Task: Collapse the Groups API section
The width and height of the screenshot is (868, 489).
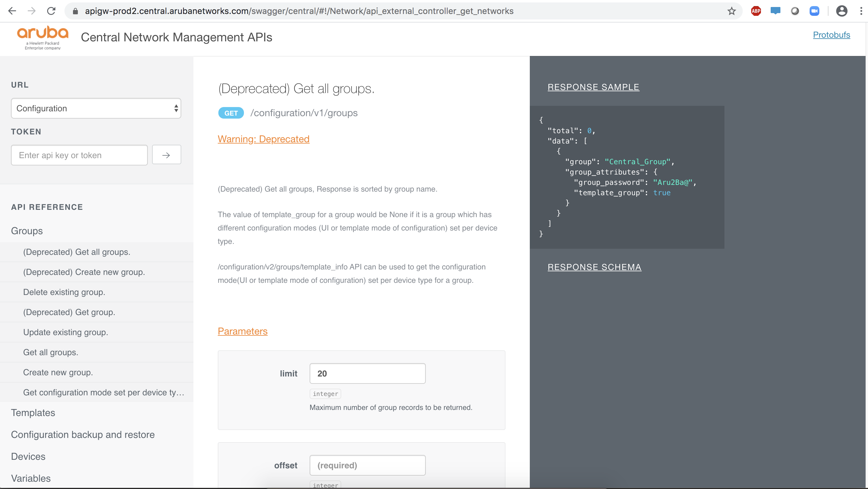Action: point(27,231)
